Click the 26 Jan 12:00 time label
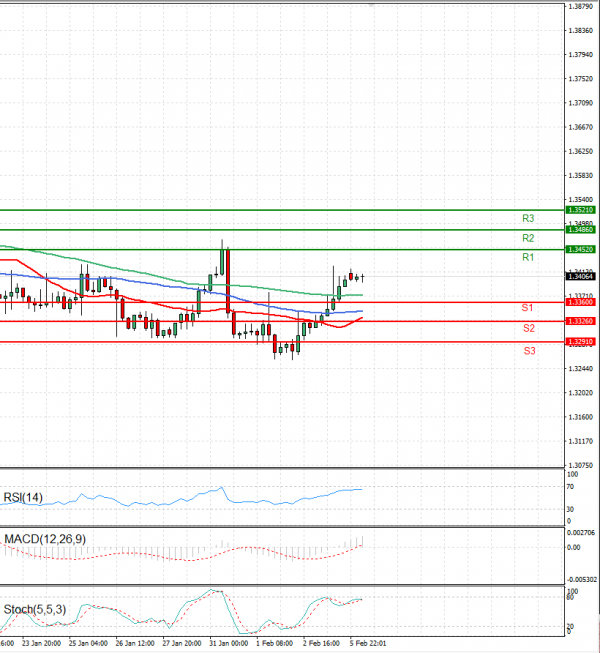Viewport: 600px width, 653px height. [x=135, y=643]
